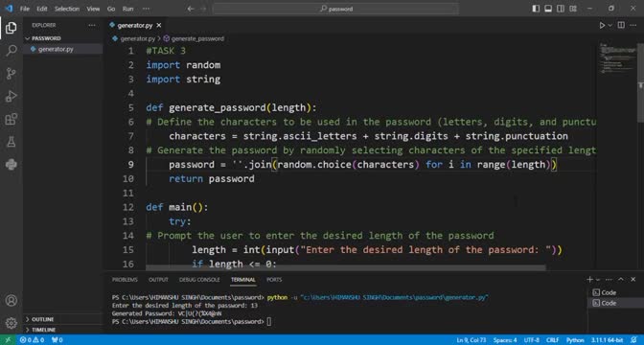Split the editor right
Viewport: 644px width, 345px height.
621,26
